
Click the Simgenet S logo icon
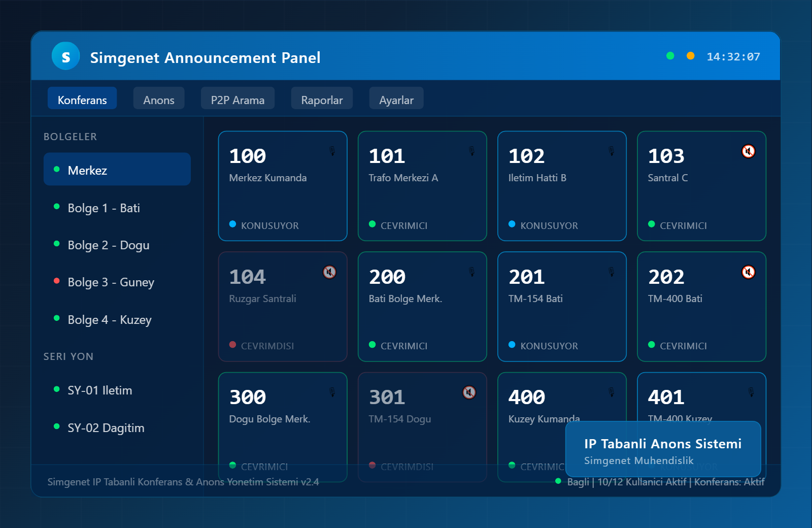(65, 56)
